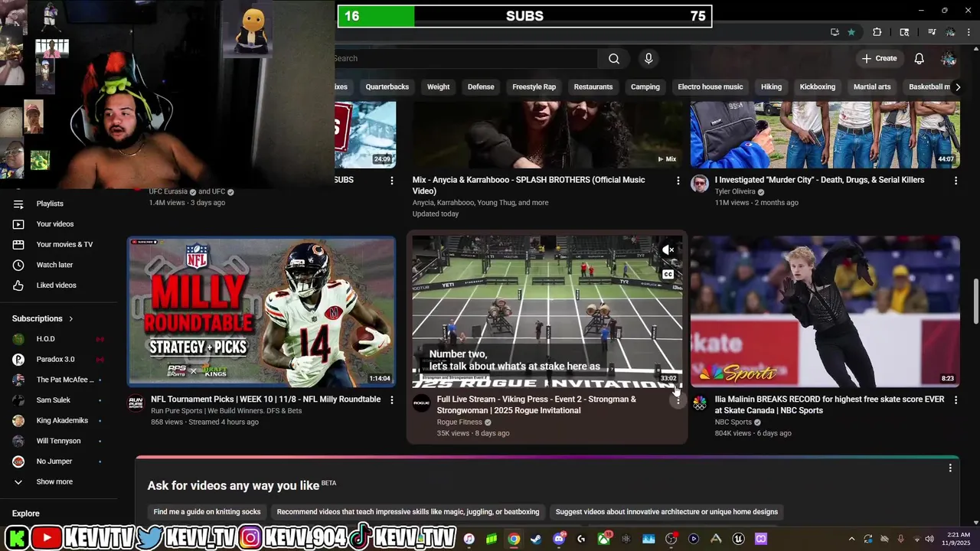Viewport: 980px width, 551px height.
Task: Open the Milly Roundtable video thumbnail
Action: (261, 311)
